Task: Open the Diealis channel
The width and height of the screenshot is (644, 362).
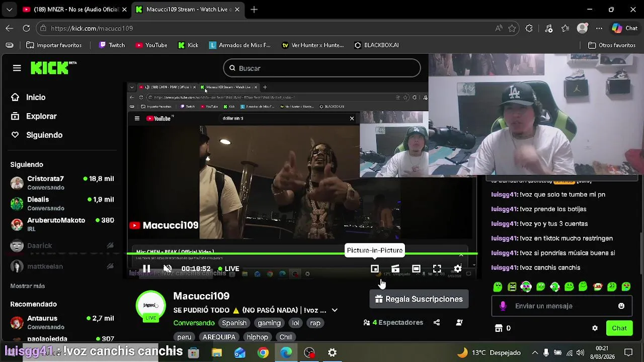Action: [x=62, y=203]
